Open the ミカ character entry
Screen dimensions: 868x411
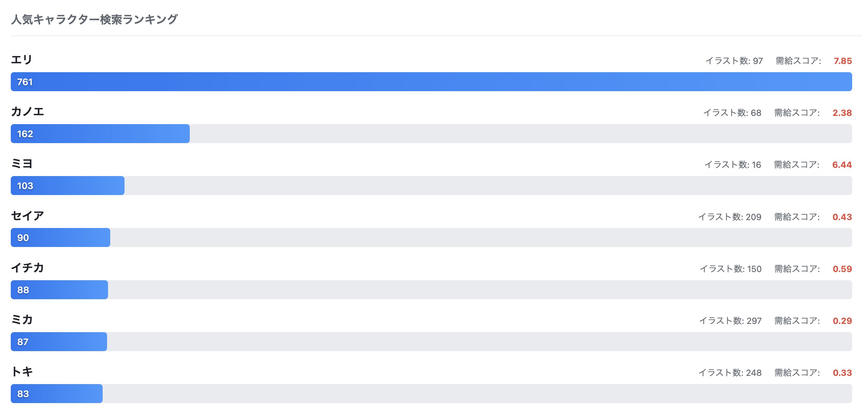coord(22,320)
